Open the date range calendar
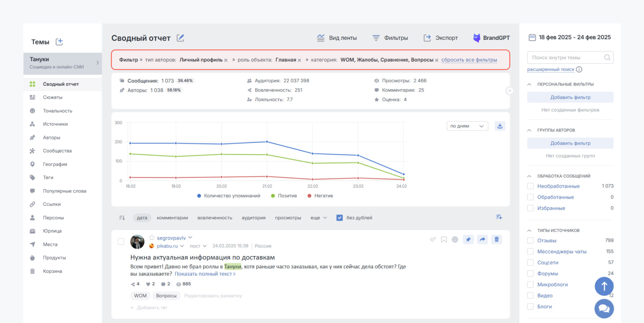Viewport: 644px width, 323px height. [532, 37]
